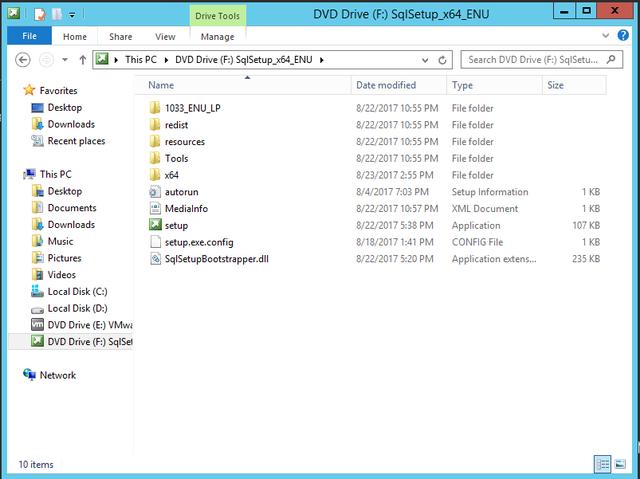640x479 pixels.
Task: Click the New folder quick access icon
Action: click(57, 15)
